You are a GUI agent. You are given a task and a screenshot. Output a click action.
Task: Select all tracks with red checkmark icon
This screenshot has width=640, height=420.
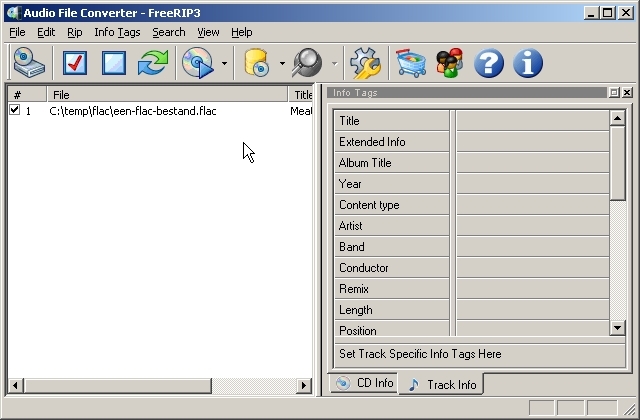tap(75, 63)
